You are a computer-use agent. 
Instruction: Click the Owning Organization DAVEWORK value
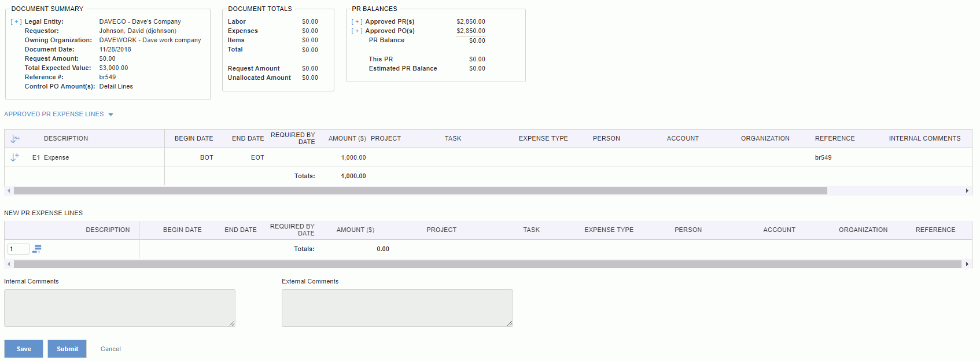click(x=150, y=40)
